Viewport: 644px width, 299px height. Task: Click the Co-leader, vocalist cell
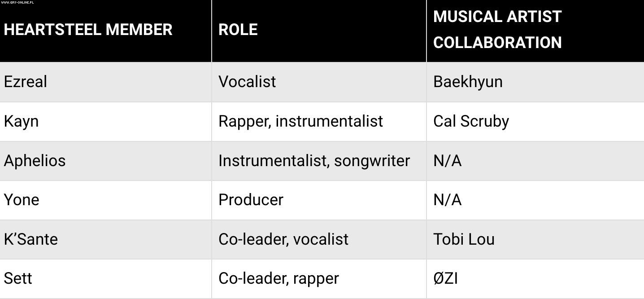(283, 239)
